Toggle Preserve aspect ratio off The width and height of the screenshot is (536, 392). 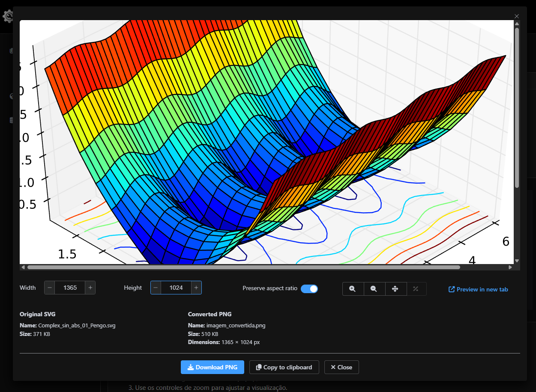pos(309,289)
